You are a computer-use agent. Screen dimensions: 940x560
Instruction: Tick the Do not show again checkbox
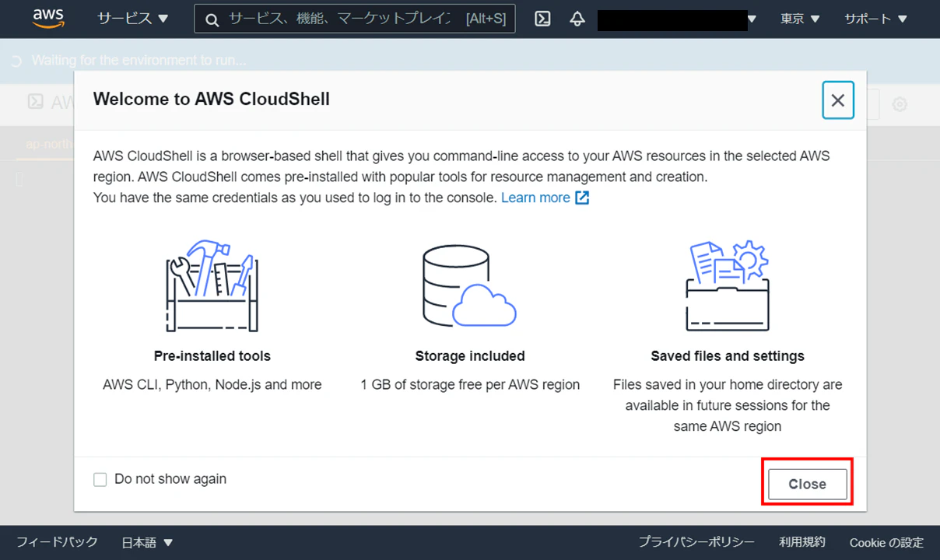pyautogui.click(x=100, y=480)
